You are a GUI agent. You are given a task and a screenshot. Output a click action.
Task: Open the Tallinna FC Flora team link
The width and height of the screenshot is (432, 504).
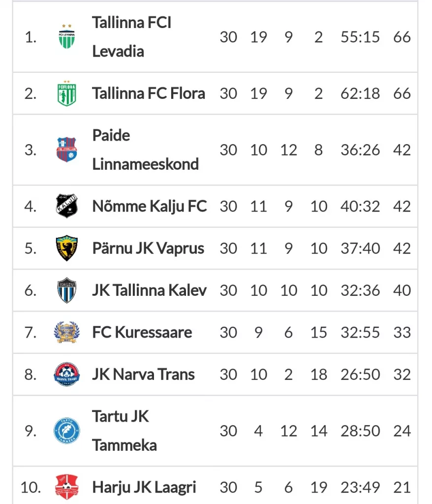[149, 94]
